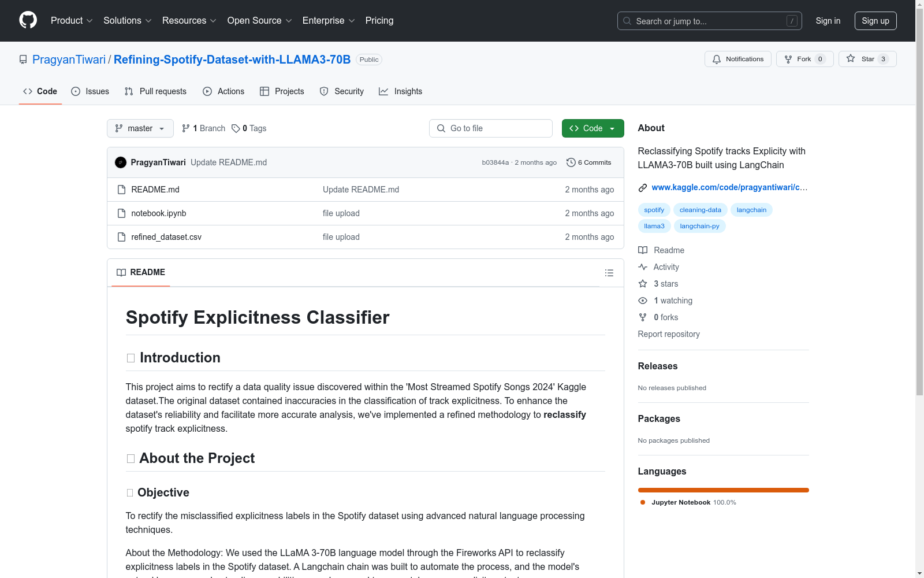Click the Insights tab graph icon
The height and width of the screenshot is (578, 924).
tap(383, 91)
